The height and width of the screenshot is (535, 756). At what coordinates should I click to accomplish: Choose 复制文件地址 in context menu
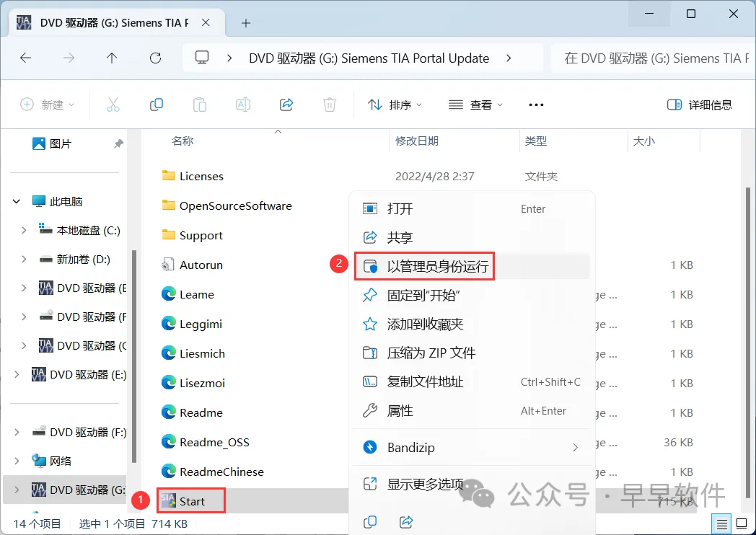coord(472,381)
